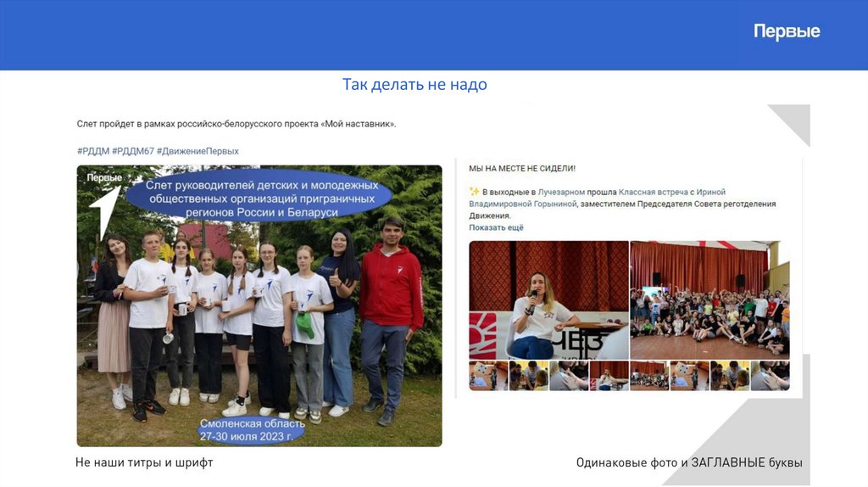868x487 pixels.
Task: Select caption Одинаковые фото и ЗАГЛАВНЫЕ буквы
Action: click(x=689, y=462)
